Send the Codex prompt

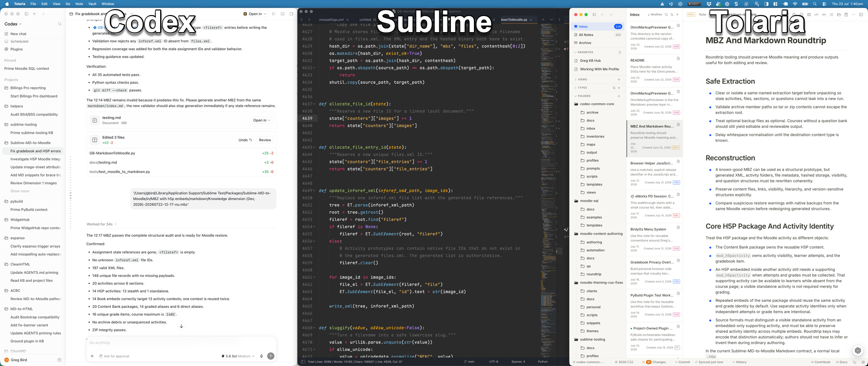(271, 356)
